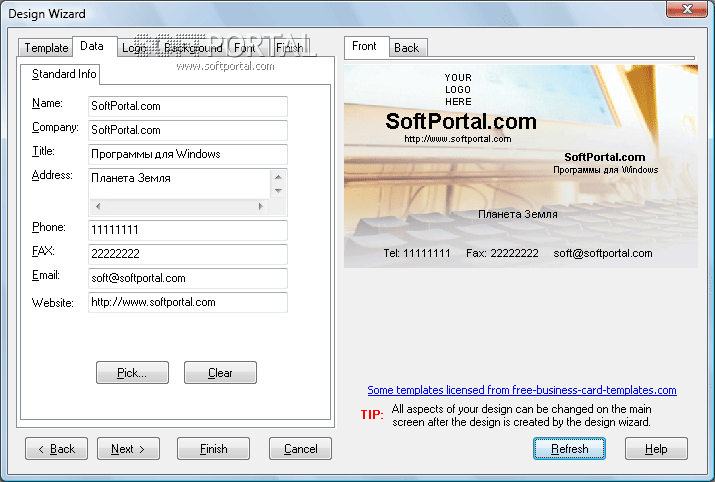Focus the Email input field
The image size is (715, 482).
pyautogui.click(x=188, y=278)
